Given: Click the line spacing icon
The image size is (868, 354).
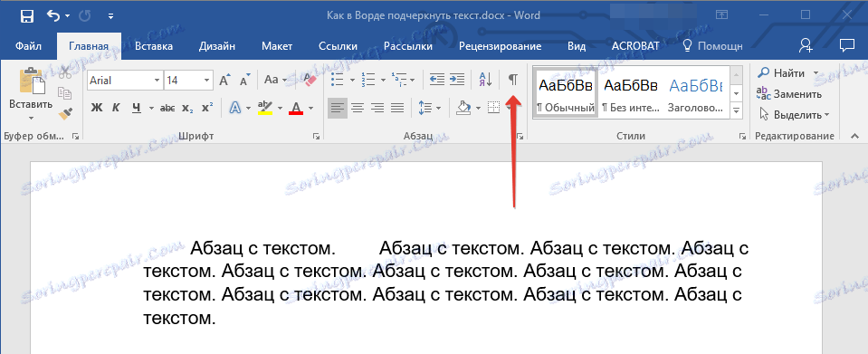Looking at the screenshot, I should click(425, 108).
